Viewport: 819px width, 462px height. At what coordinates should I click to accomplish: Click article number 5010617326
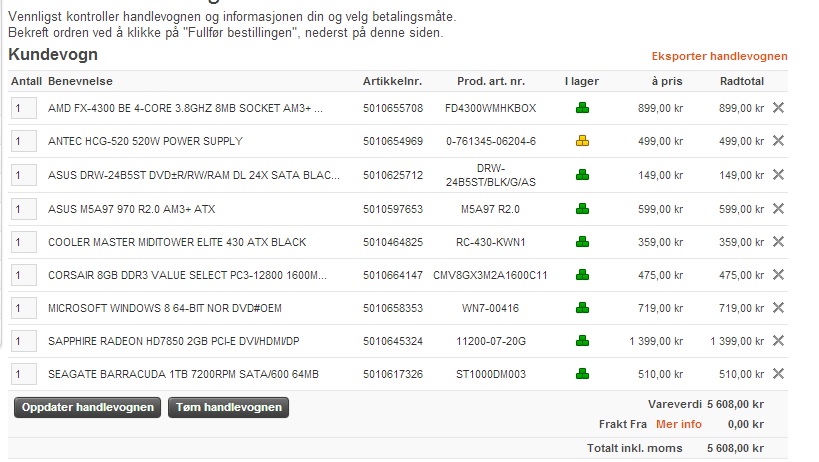[393, 374]
